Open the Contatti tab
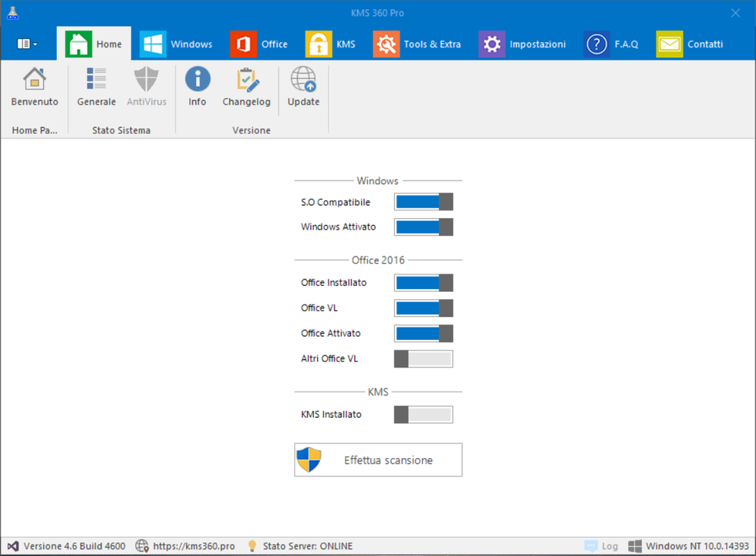 [690, 44]
